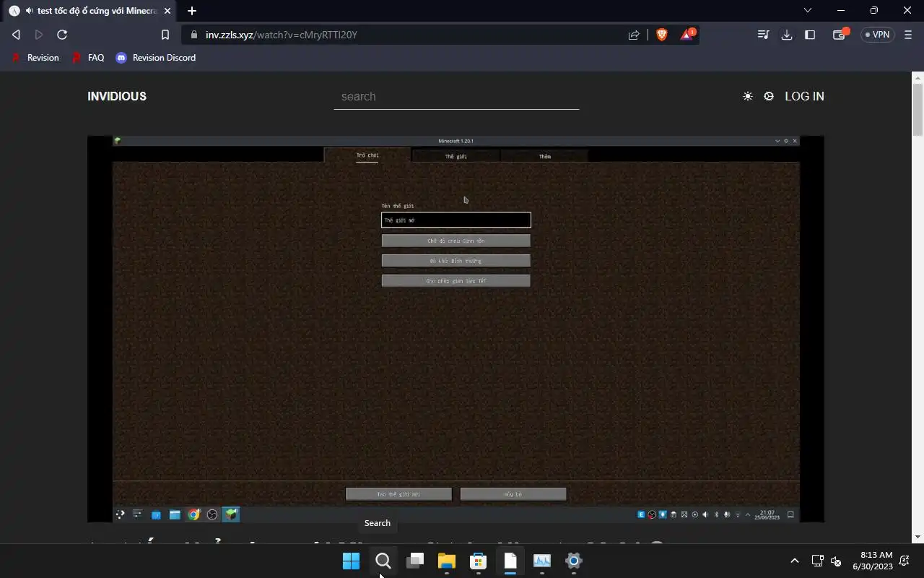This screenshot has width=924, height=578.
Task: Show browser downloads
Action: tap(787, 35)
